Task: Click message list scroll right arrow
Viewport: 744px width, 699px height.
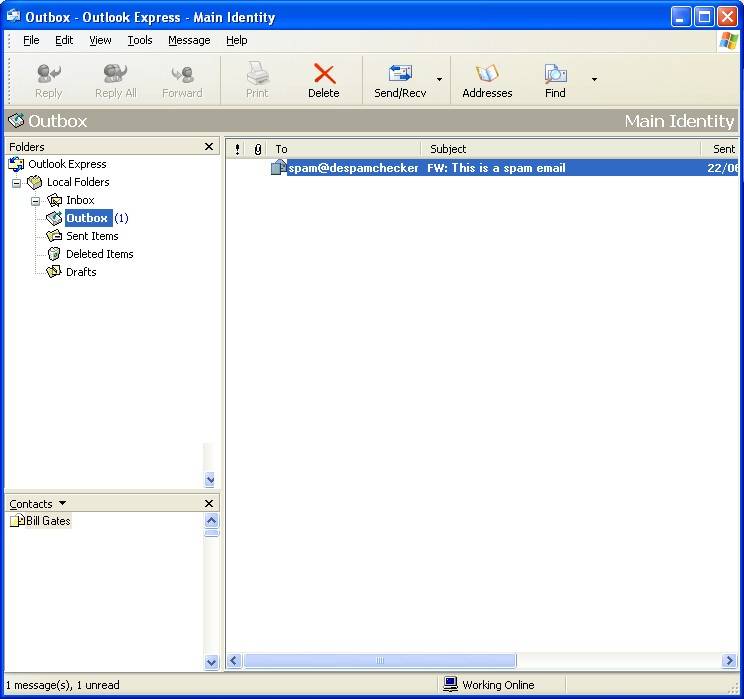Action: point(729,661)
